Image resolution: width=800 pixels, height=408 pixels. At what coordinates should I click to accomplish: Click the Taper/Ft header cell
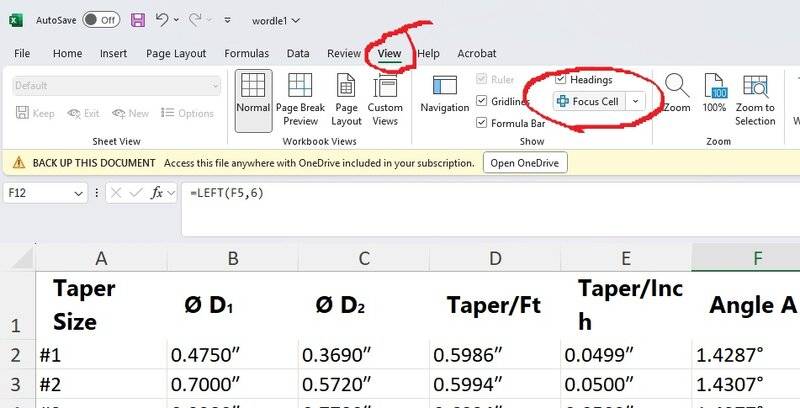[x=495, y=305]
